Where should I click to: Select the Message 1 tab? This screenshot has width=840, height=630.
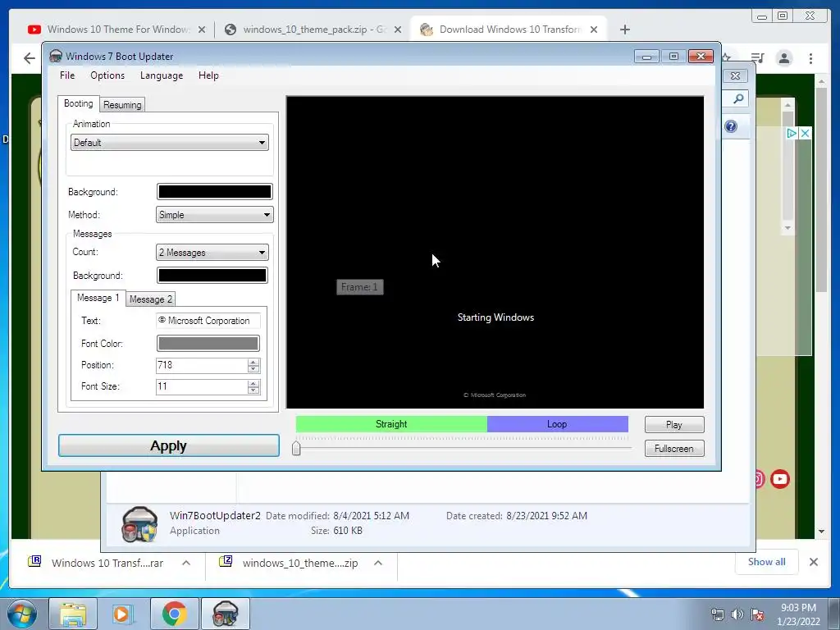click(98, 298)
